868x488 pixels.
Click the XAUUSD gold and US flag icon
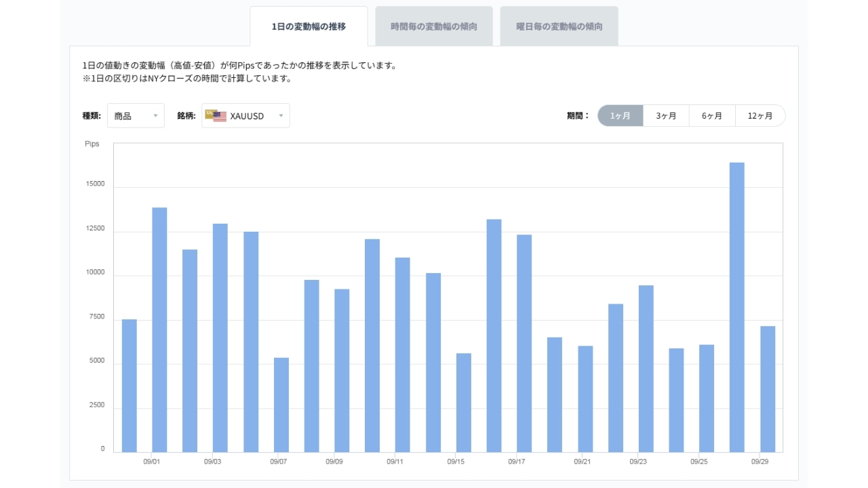(216, 116)
